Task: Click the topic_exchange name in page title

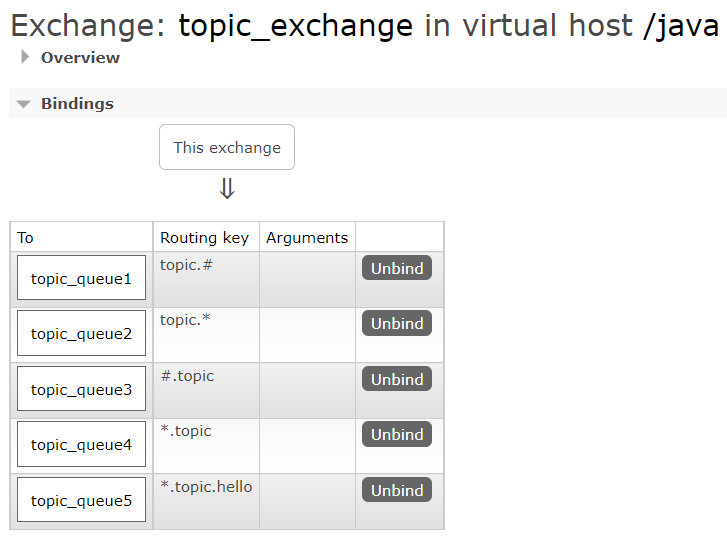Action: [295, 25]
